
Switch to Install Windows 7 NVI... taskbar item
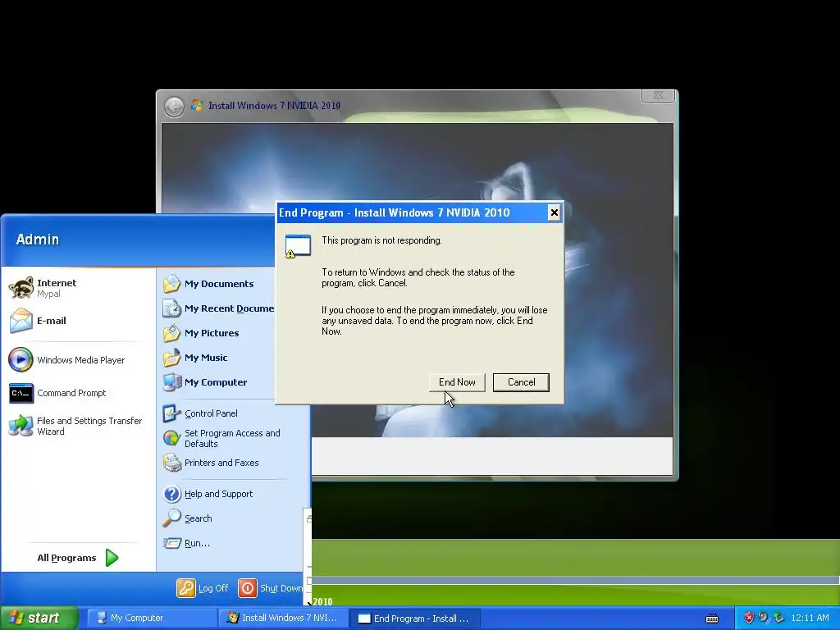[283, 618]
